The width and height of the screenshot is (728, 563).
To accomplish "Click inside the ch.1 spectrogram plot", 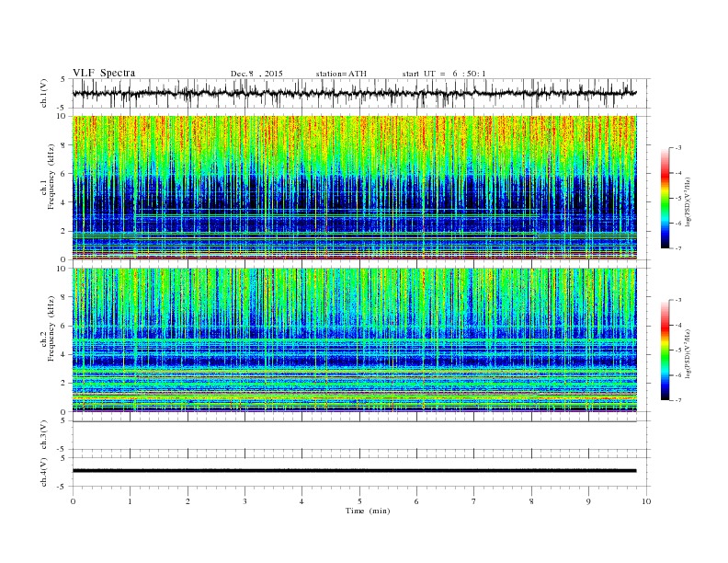I will pos(354,188).
